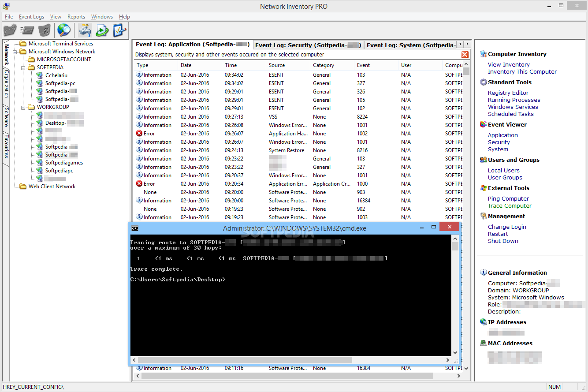This screenshot has height=392, width=588.
Task: Click the Management section icon
Action: 484,216
